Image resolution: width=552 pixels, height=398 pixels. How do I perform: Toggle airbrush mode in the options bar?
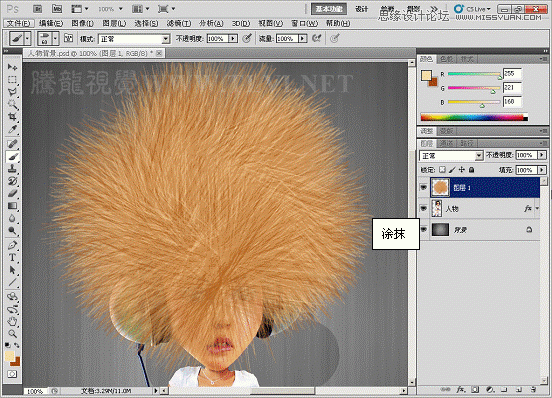coord(316,38)
